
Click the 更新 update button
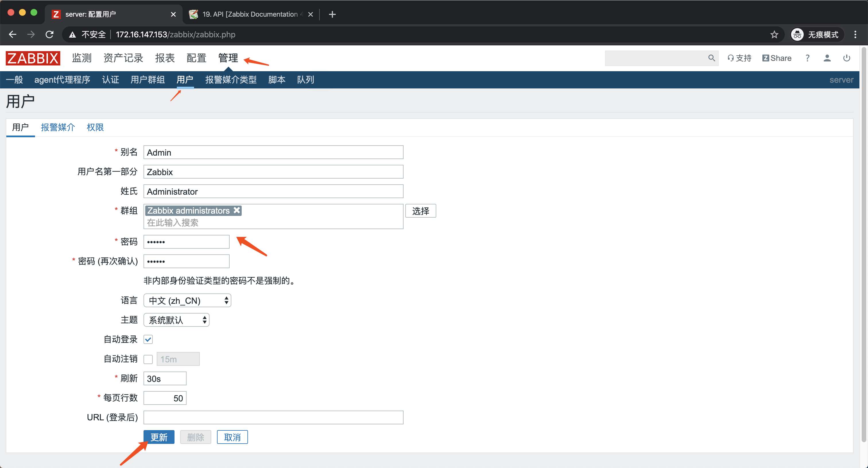pos(159,437)
